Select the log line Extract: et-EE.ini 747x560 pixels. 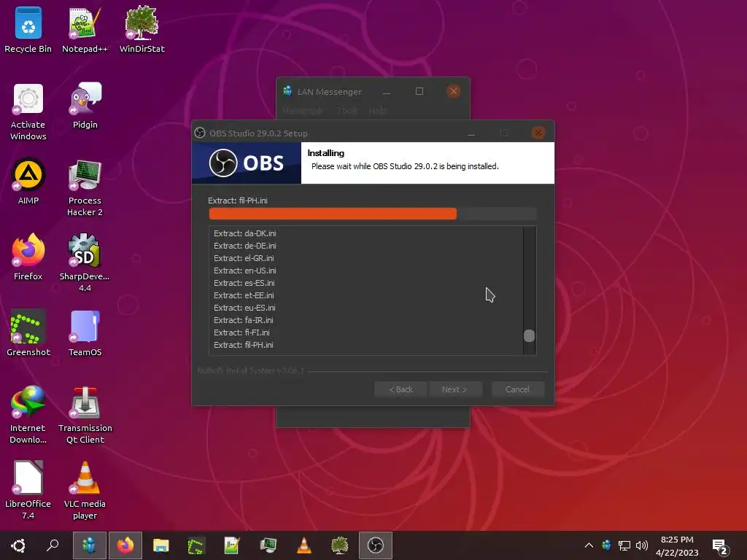point(244,295)
